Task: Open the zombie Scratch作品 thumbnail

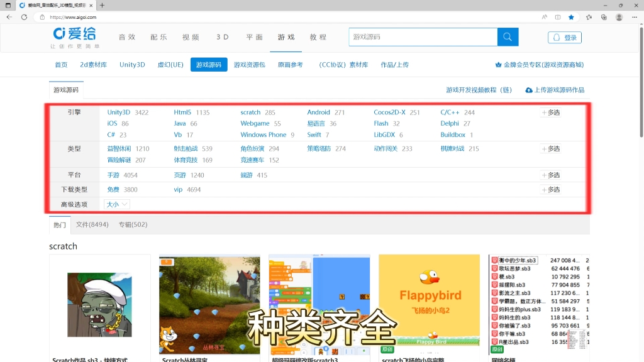Action: [x=100, y=305]
